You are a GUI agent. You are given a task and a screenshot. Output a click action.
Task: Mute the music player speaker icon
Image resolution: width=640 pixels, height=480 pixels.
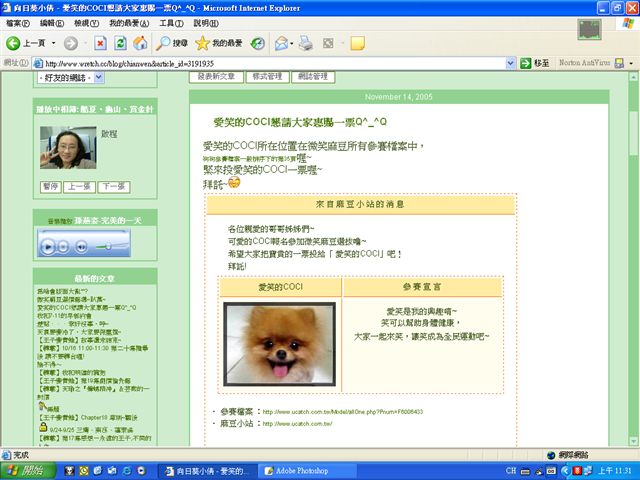82,247
